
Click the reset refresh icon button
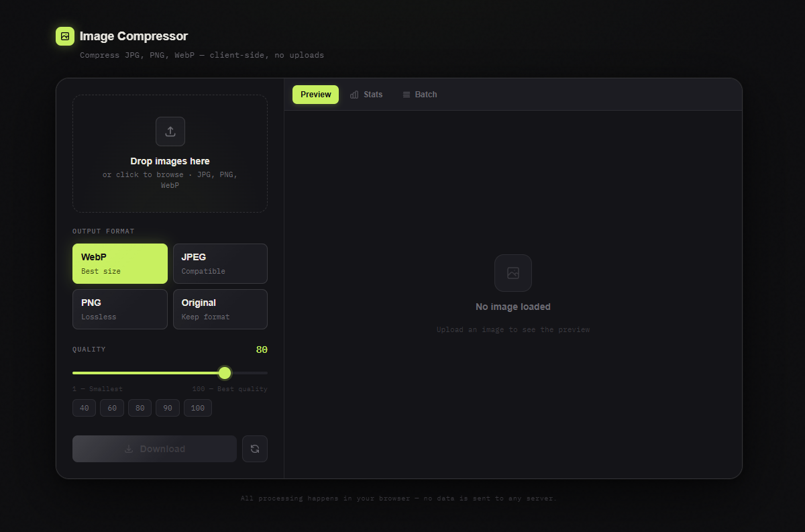(255, 449)
